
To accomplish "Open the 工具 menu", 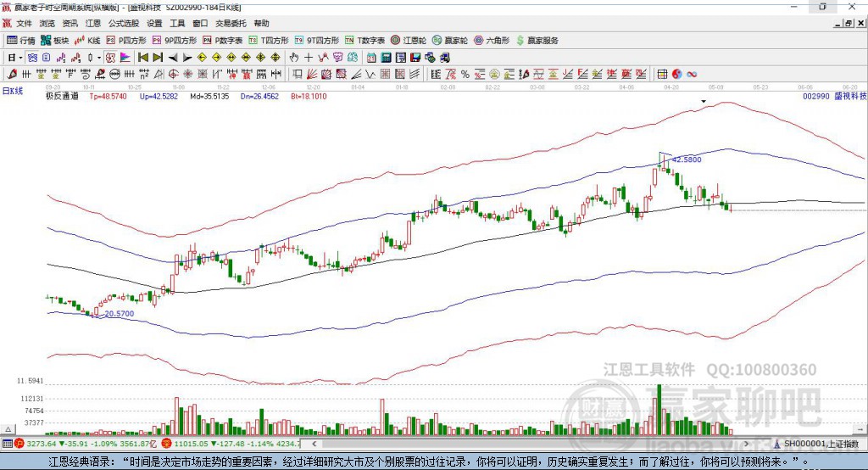I will (177, 23).
